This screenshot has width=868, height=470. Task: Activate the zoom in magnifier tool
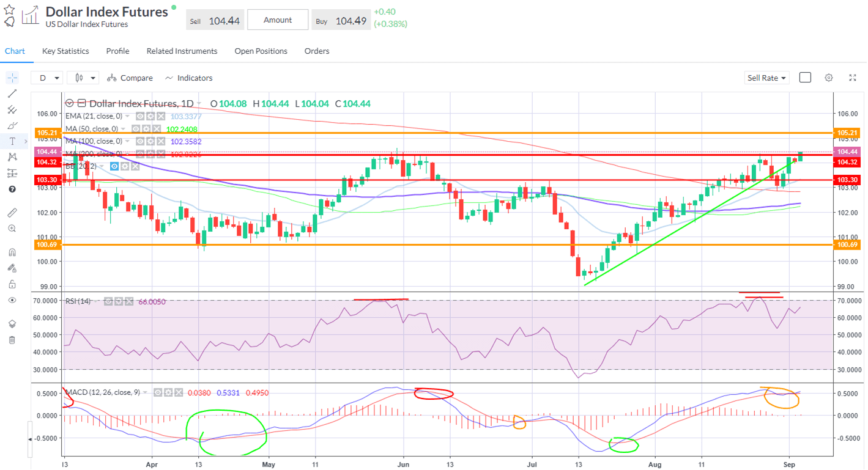12,228
